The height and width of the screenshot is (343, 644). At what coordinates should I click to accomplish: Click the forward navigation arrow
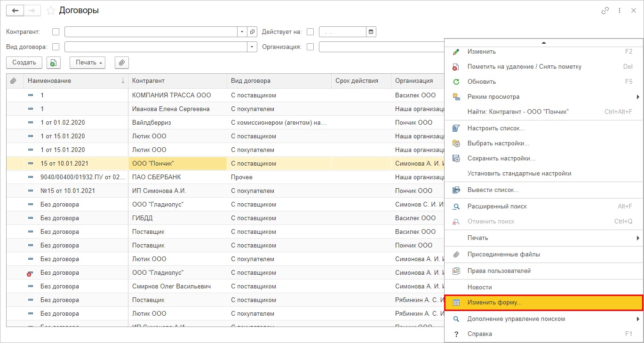pyautogui.click(x=32, y=10)
